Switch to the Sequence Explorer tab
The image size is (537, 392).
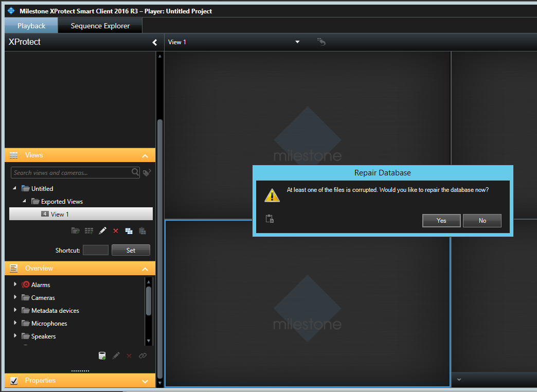(100, 25)
